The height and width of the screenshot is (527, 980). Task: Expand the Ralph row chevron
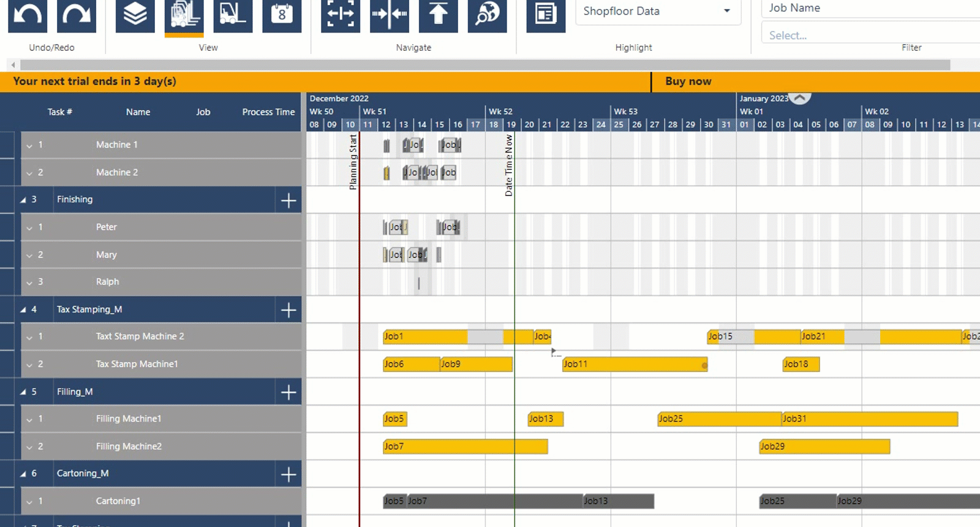pos(29,282)
